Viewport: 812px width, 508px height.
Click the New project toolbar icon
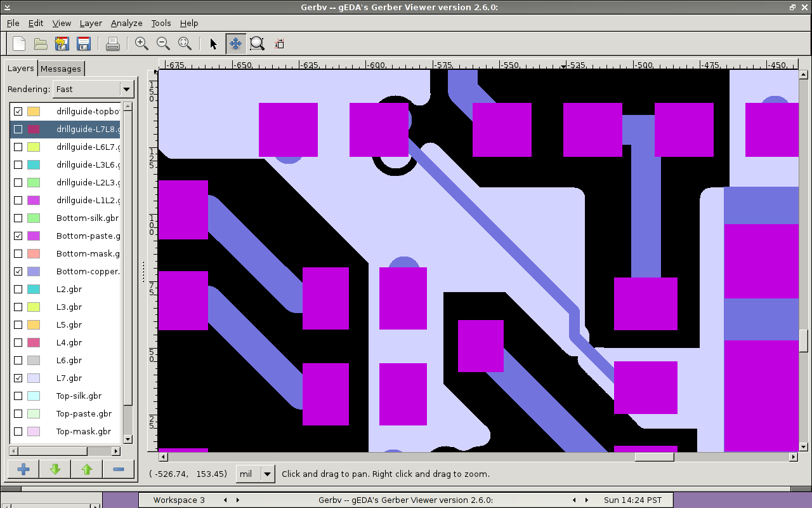tap(19, 44)
